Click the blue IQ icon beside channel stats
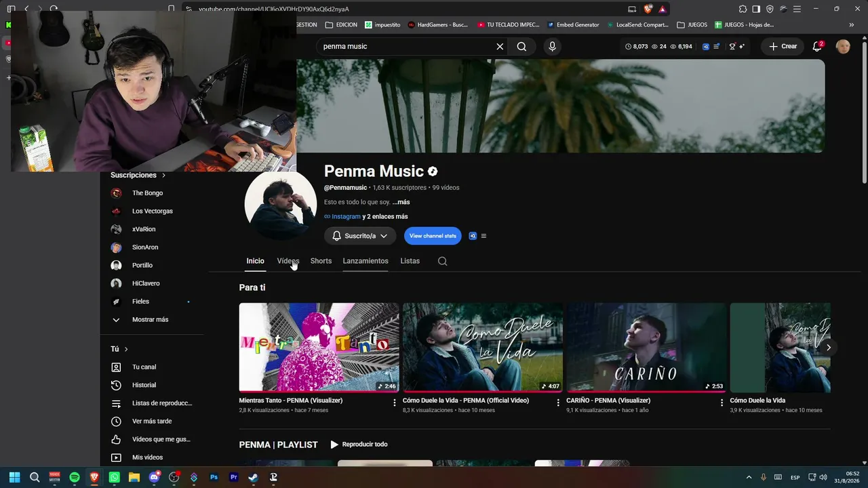Screen dimensions: 868x488 [473, 236]
